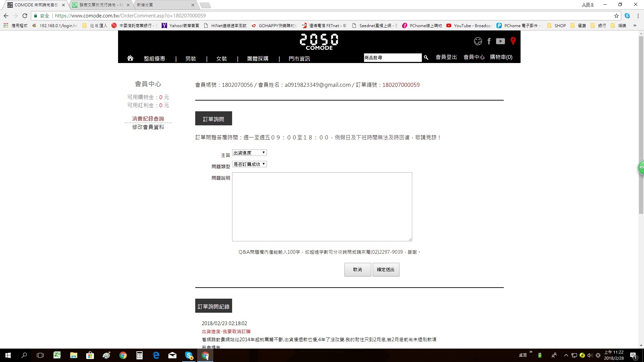Click the 取消 cancel button

click(x=358, y=269)
